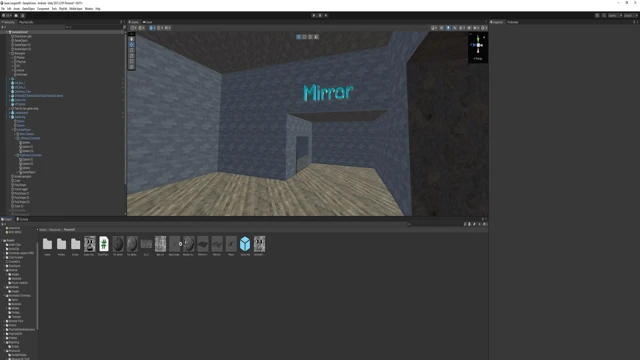Viewport: 640px width, 360px height.
Task: Open the Layout dropdown at the top right
Action: click(631, 16)
